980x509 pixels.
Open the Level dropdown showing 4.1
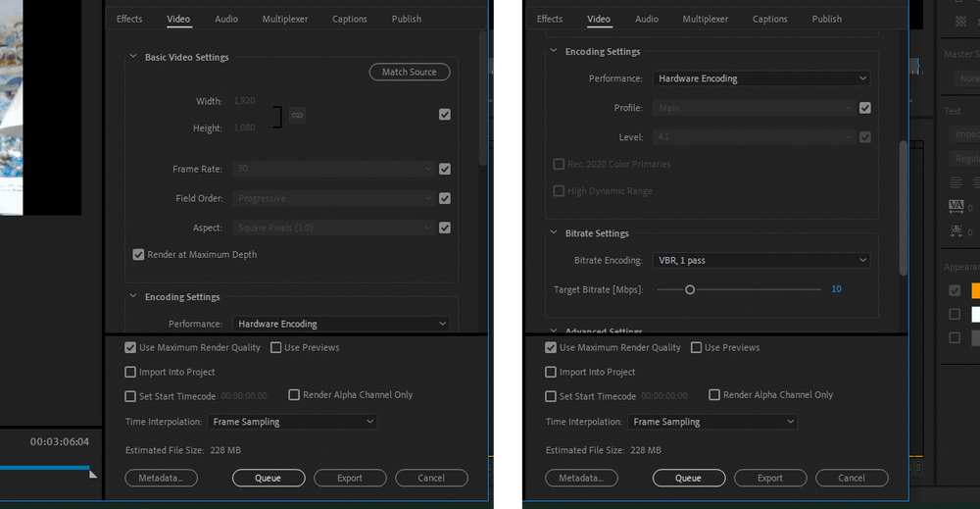(x=753, y=137)
